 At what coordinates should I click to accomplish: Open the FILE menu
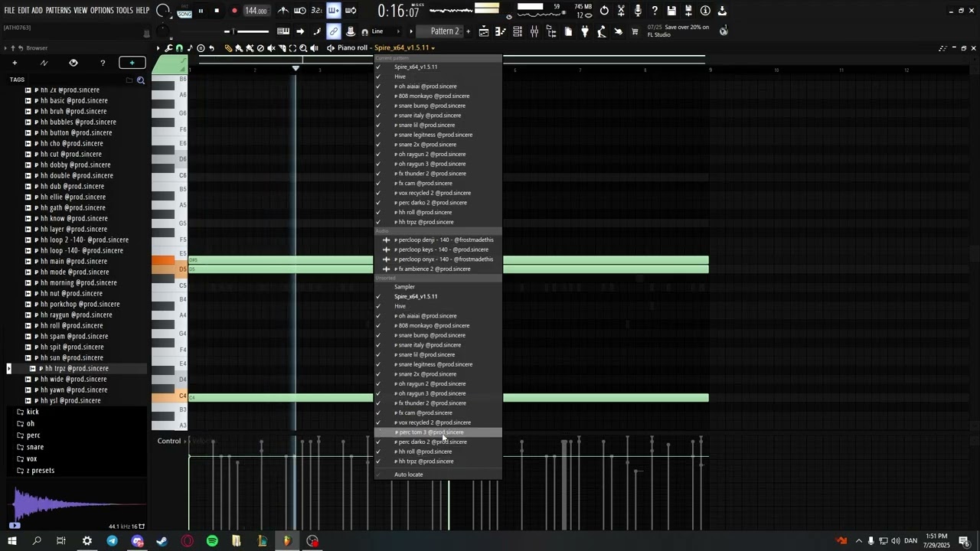tap(9, 11)
